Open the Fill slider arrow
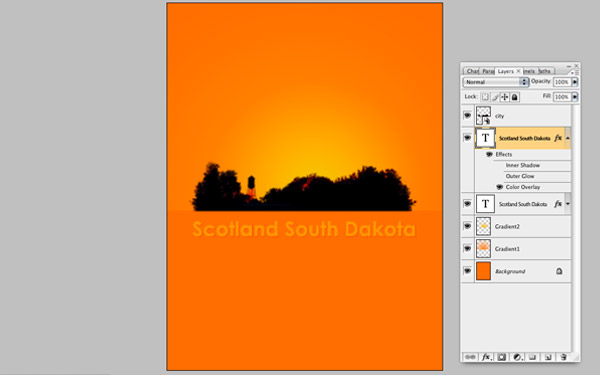This screenshot has height=375, width=600. (x=575, y=97)
